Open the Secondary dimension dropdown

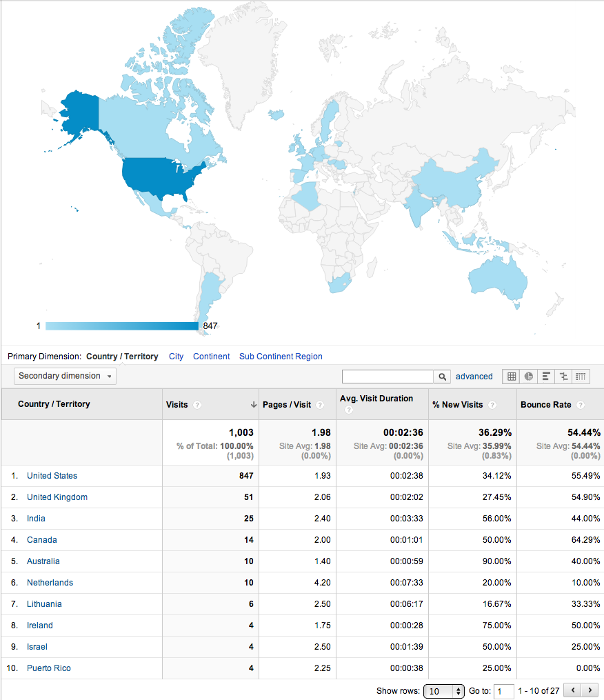click(66, 376)
